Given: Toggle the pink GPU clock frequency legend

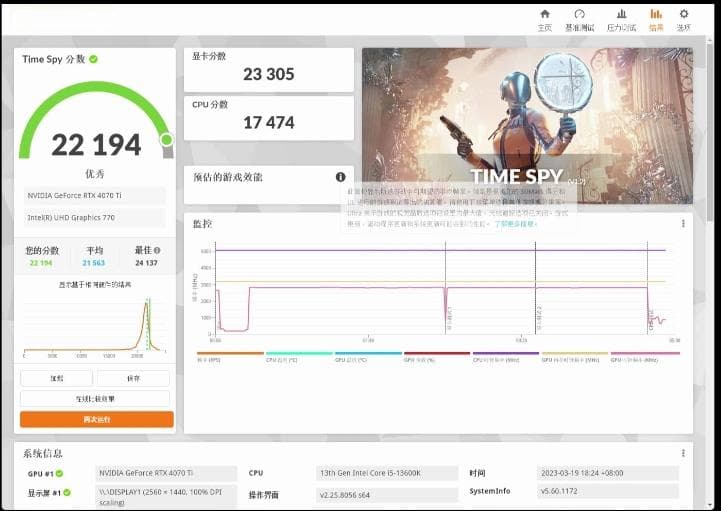Looking at the screenshot, I should tap(645, 357).
